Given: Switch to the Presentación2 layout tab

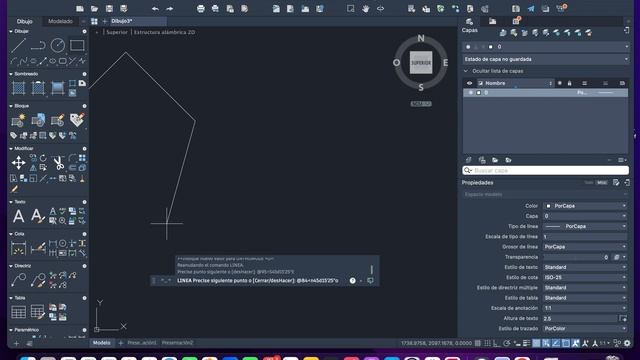Looking at the screenshot, I should coord(177,343).
